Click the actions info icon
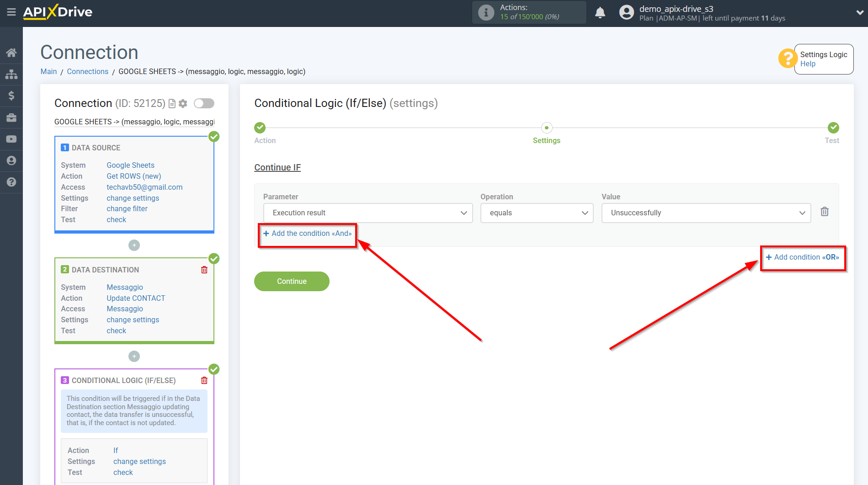 pyautogui.click(x=486, y=12)
